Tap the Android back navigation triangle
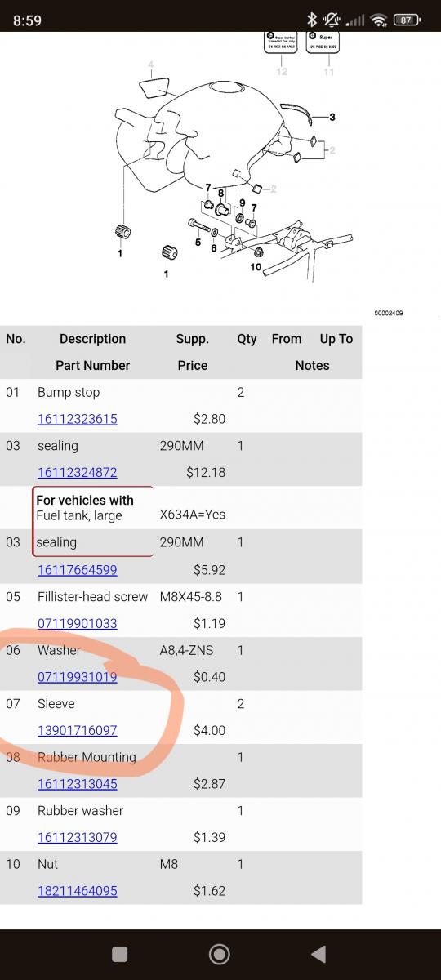The width and height of the screenshot is (441, 980). coord(318,954)
